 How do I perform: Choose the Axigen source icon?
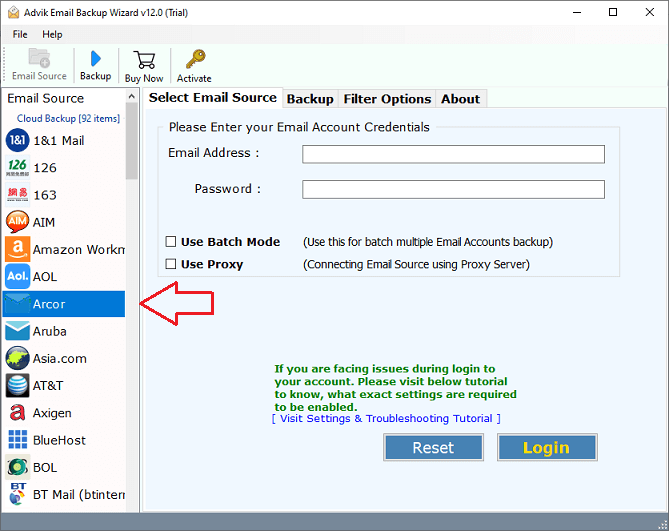pyautogui.click(x=17, y=413)
